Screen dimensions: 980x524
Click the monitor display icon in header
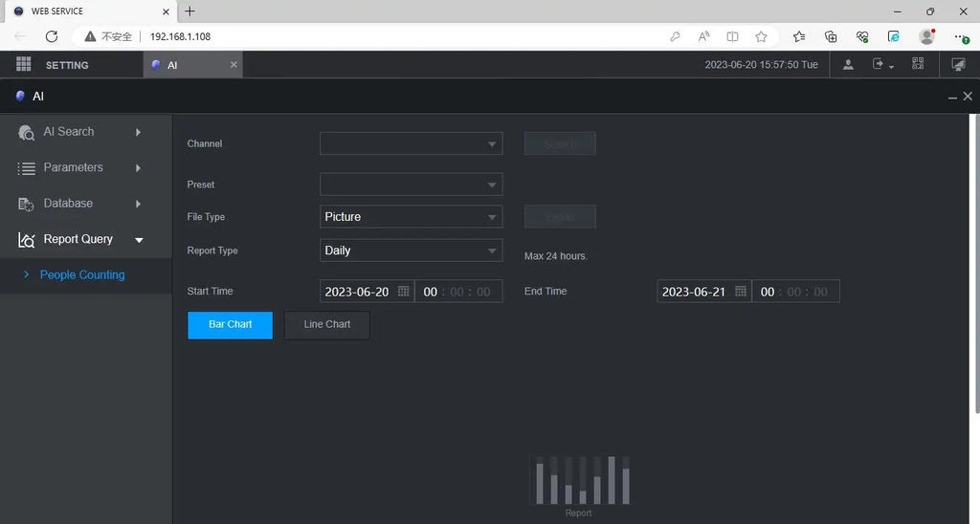[958, 64]
